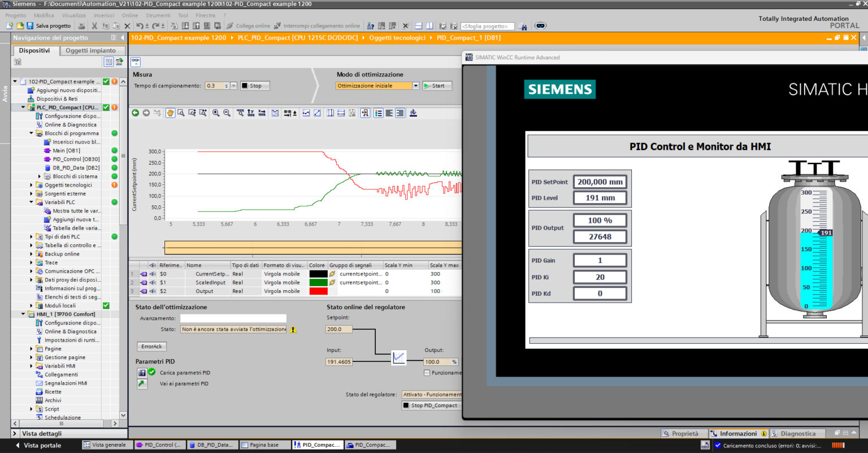Open the Ottimizzazione iniziale mode dropdown
This screenshot has height=453, width=868.
pos(416,86)
